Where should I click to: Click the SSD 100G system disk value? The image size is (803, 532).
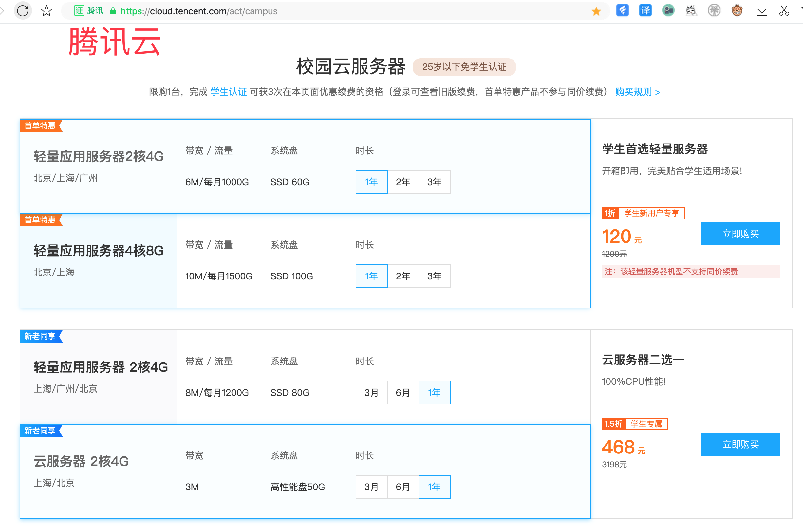(292, 276)
